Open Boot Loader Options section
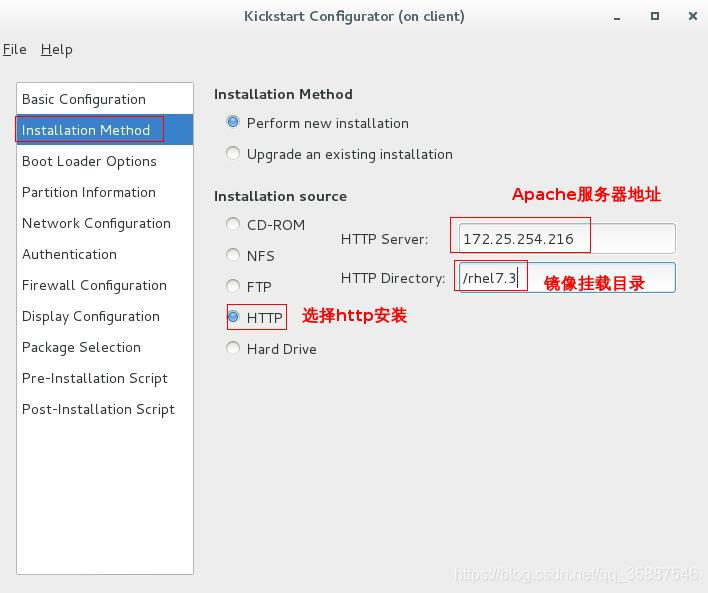This screenshot has height=593, width=708. click(x=105, y=161)
